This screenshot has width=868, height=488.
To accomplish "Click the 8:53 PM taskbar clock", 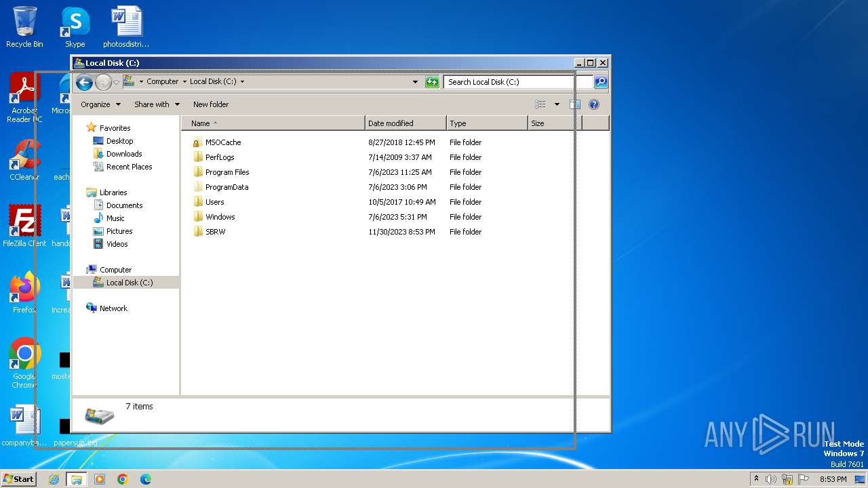I will tap(833, 479).
